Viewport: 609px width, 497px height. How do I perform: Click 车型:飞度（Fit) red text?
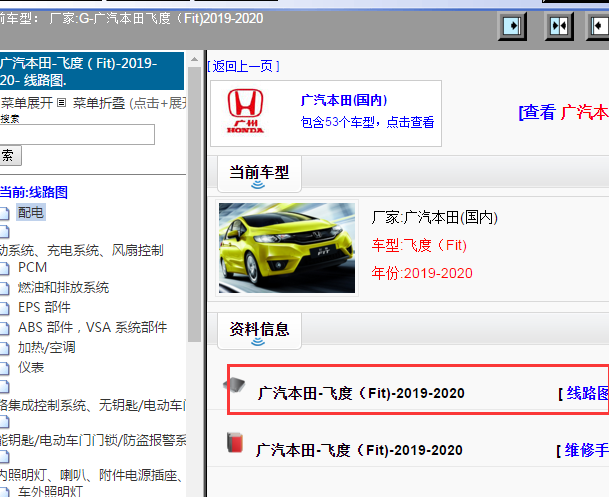419,245
